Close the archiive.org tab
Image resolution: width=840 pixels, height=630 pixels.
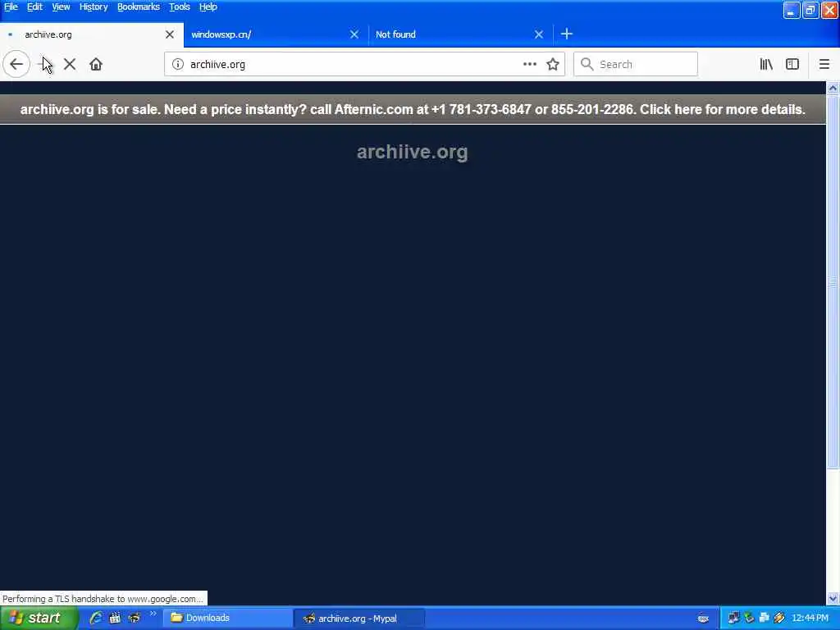(x=170, y=34)
